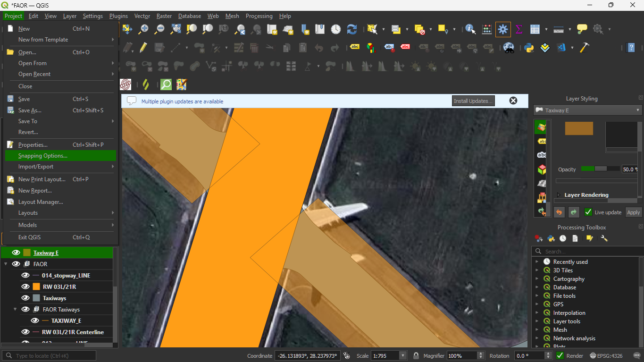
Task: Hide the RW 03L/21R layer
Action: pyautogui.click(x=25, y=286)
